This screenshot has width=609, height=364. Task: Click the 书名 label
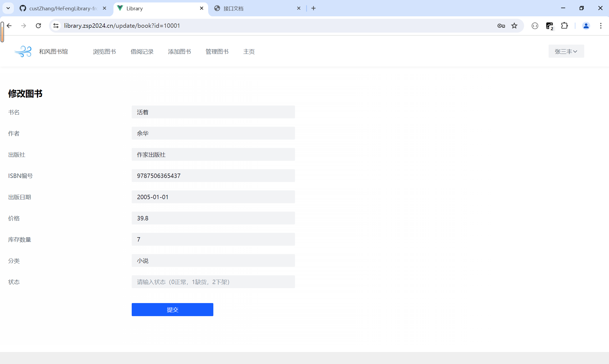tap(14, 112)
